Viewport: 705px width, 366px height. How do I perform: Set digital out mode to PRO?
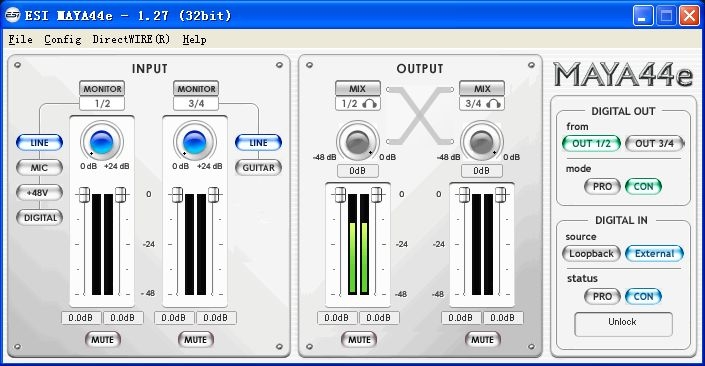click(x=602, y=186)
